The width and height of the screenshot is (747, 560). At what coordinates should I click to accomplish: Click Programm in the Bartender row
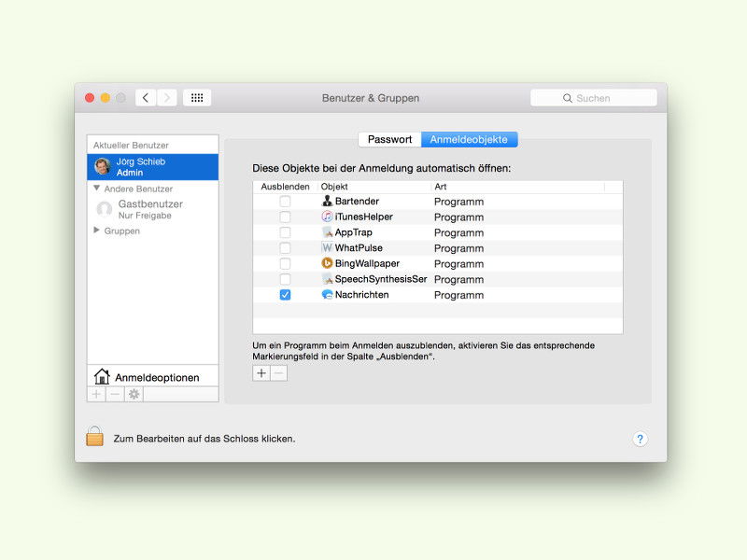click(x=458, y=202)
